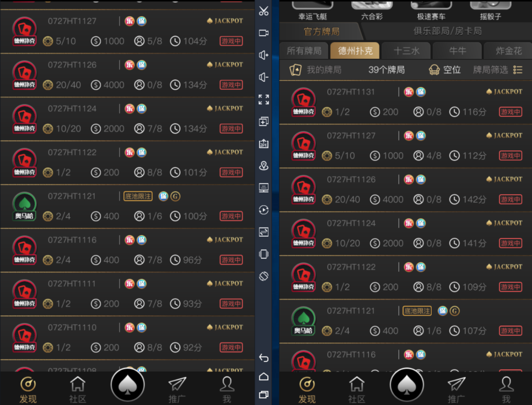532x405 pixels.
Task: Click the Android back arrow in sidebar
Action: coord(263,358)
